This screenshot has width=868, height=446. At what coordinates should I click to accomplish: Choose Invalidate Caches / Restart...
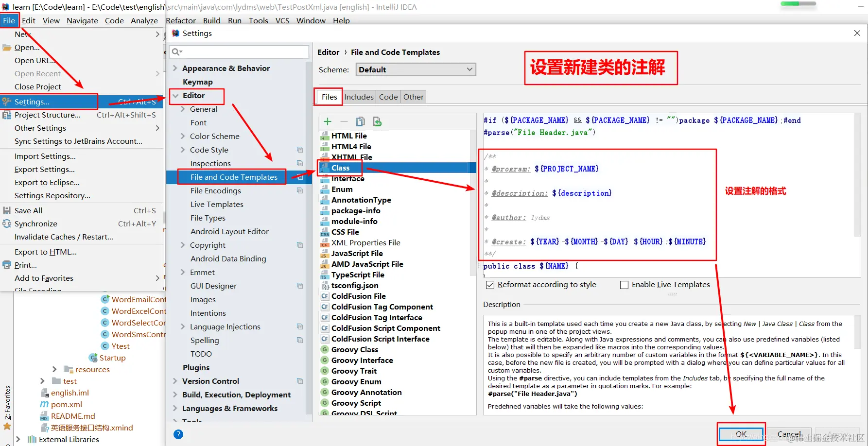tap(82, 237)
